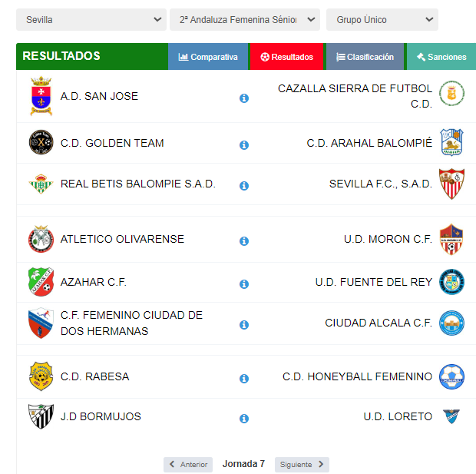
Task: Click info icon for J.D Bormujos match
Action: [x=244, y=419]
